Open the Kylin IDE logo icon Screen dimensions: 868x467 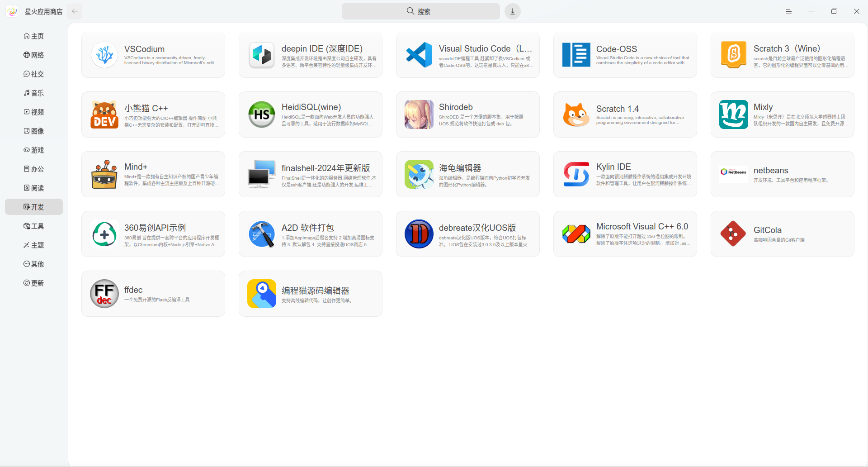click(x=576, y=174)
